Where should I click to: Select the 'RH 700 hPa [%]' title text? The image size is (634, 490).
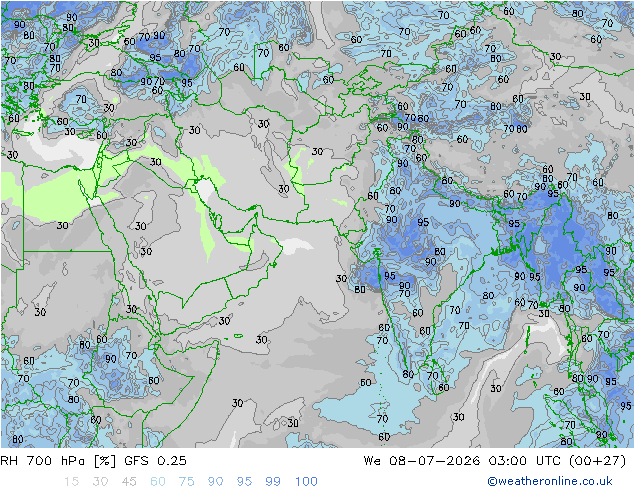point(58,461)
